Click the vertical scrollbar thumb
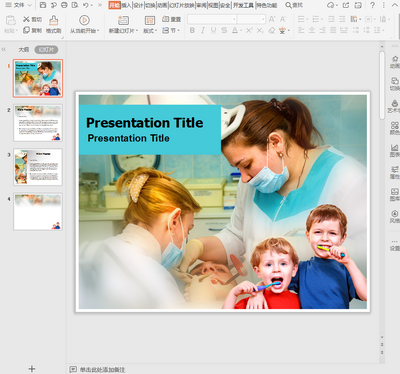 [x=382, y=85]
